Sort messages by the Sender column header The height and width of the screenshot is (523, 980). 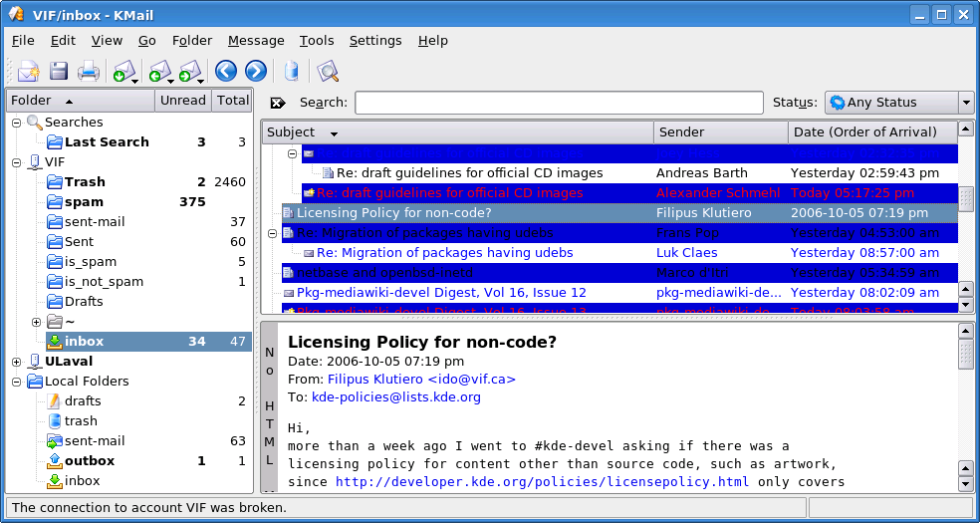pos(721,132)
